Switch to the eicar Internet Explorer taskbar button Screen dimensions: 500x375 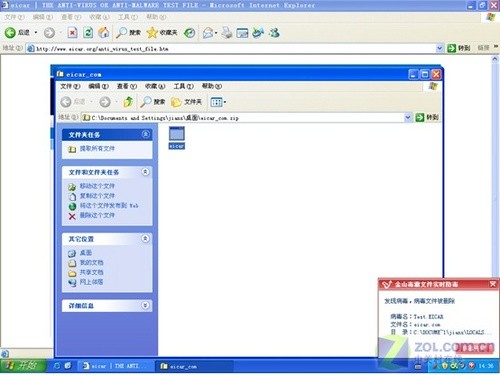point(115,366)
